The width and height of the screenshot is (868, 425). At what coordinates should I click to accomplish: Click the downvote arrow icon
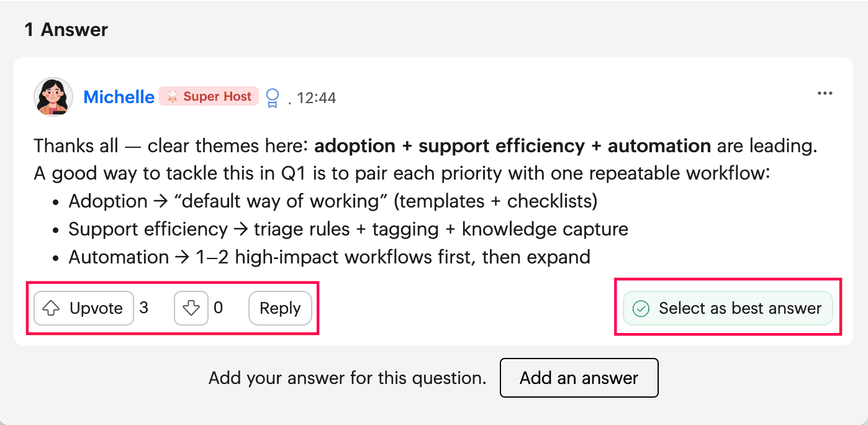point(191,308)
